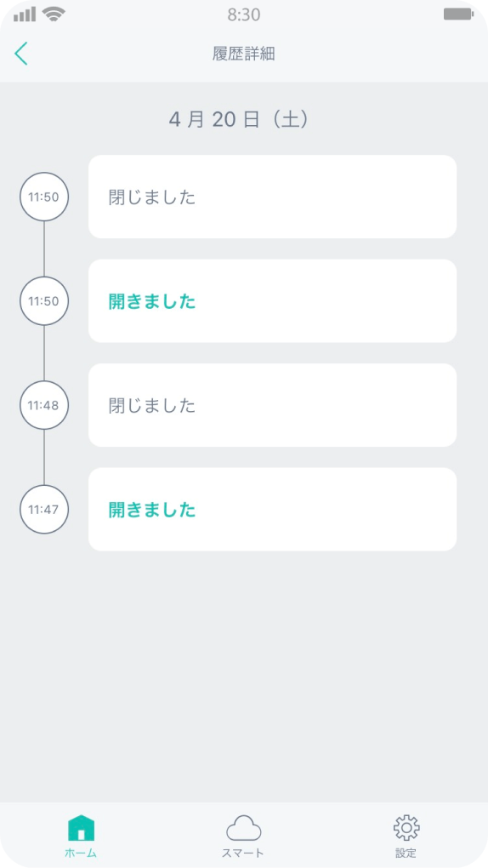Tap the 履歴詳細 page title

pyautogui.click(x=244, y=54)
